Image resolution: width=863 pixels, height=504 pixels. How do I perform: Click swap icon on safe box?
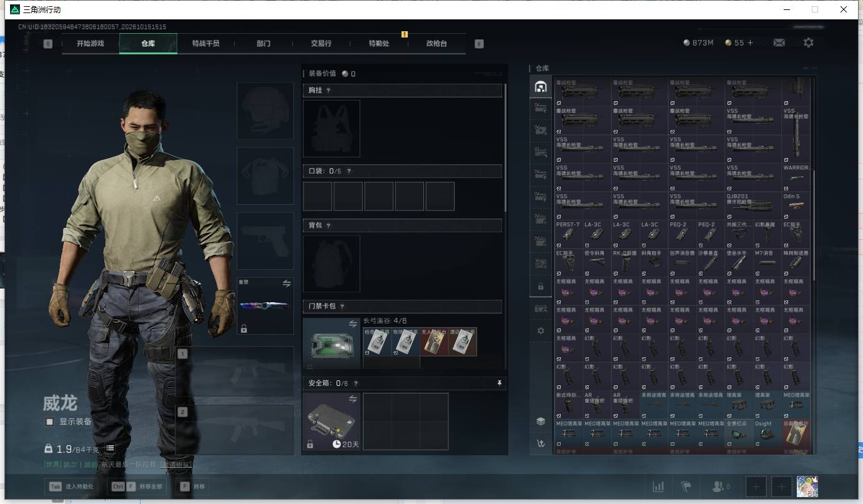pos(353,398)
